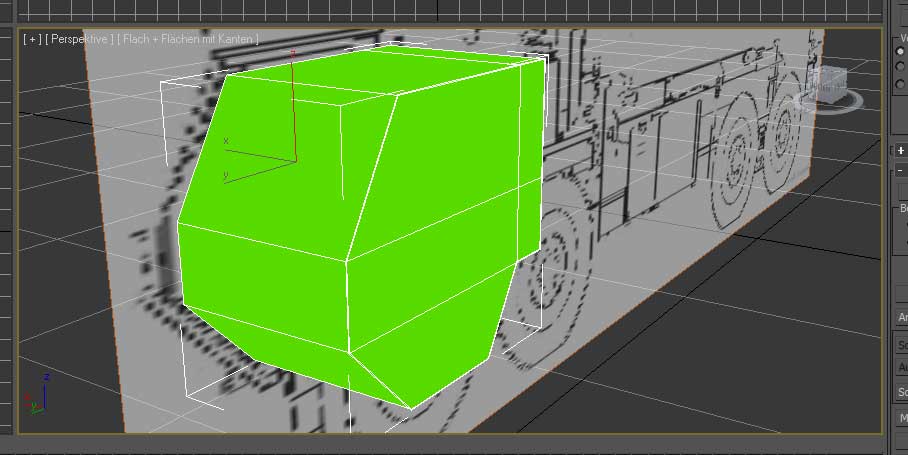Click the Z axis tip of the transform gizmo
The width and height of the screenshot is (908, 455).
tap(292, 50)
